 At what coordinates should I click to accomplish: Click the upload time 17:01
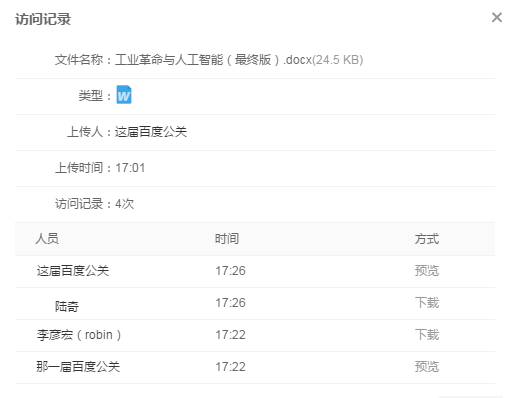coord(130,168)
